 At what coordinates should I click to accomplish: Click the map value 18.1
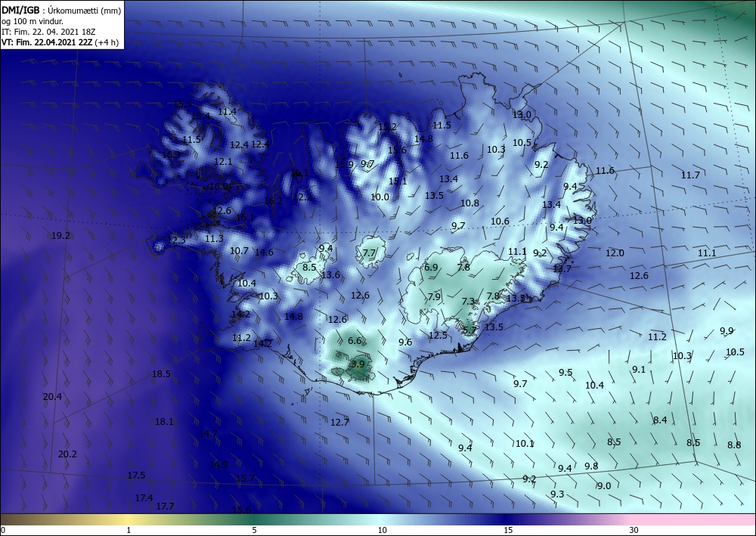point(164,422)
